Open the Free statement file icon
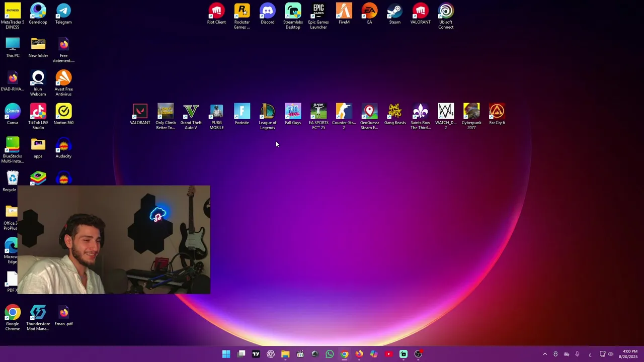644x362 pixels. pos(63,50)
